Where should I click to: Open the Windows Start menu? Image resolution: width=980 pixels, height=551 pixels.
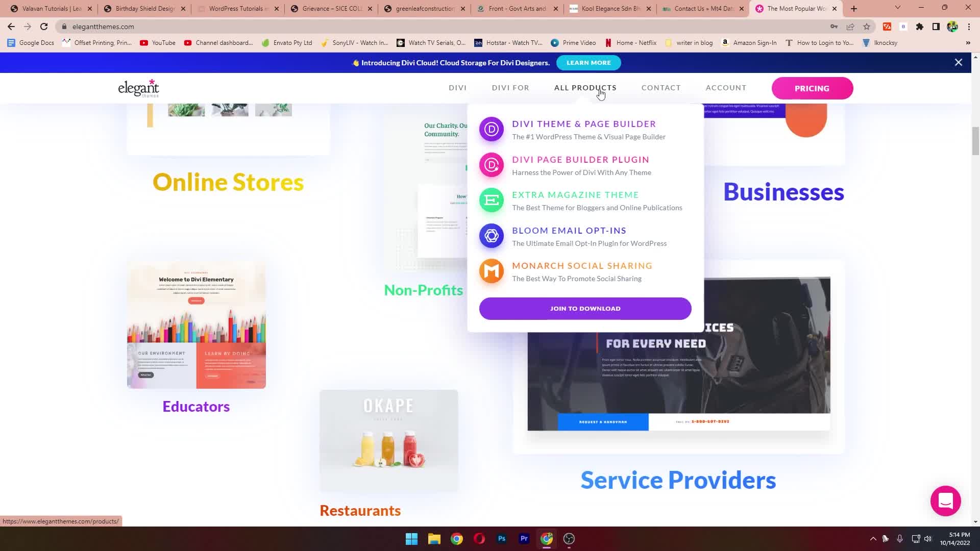pyautogui.click(x=411, y=539)
